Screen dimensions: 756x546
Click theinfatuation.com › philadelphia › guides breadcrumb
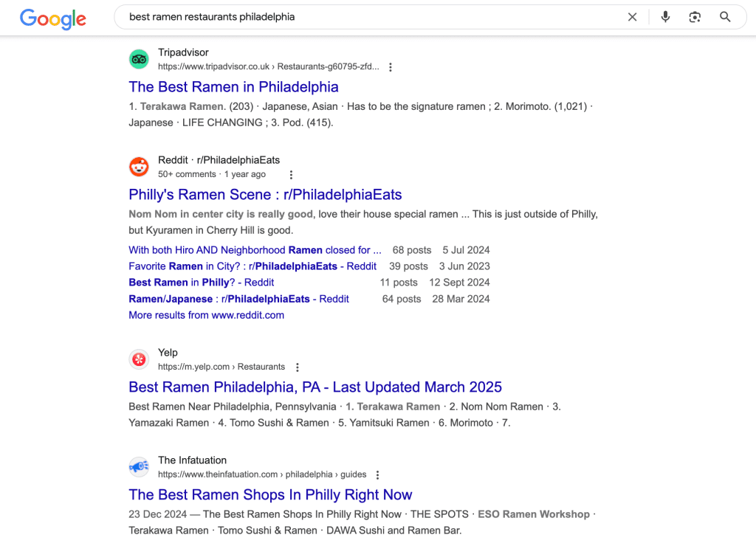tap(262, 474)
